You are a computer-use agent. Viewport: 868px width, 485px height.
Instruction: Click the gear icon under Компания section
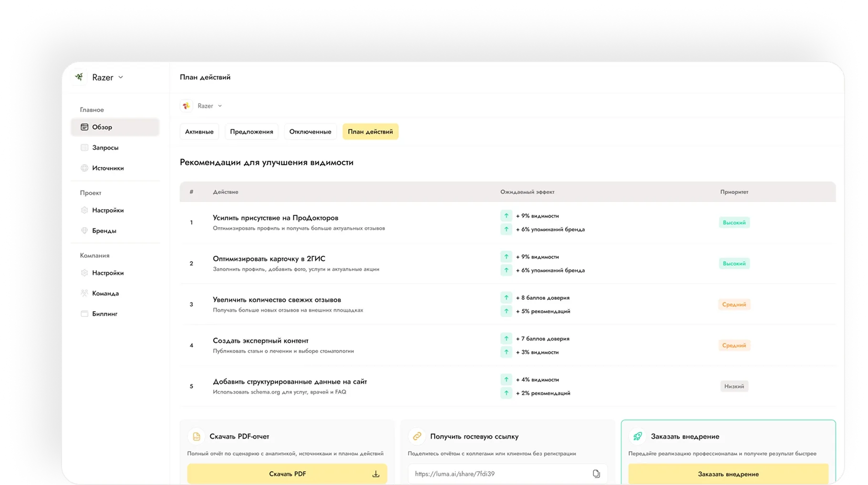pos(84,273)
